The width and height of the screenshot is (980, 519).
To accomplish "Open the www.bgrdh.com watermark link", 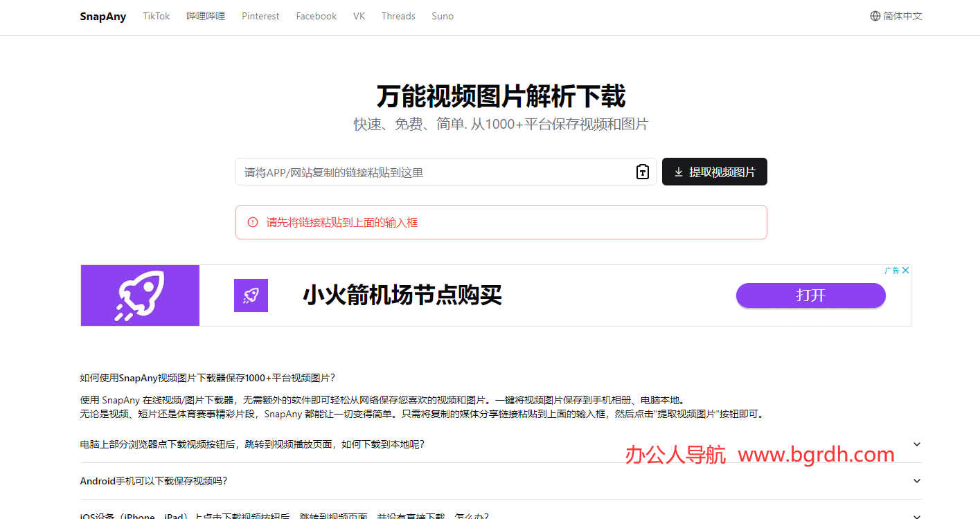I will pyautogui.click(x=816, y=455).
